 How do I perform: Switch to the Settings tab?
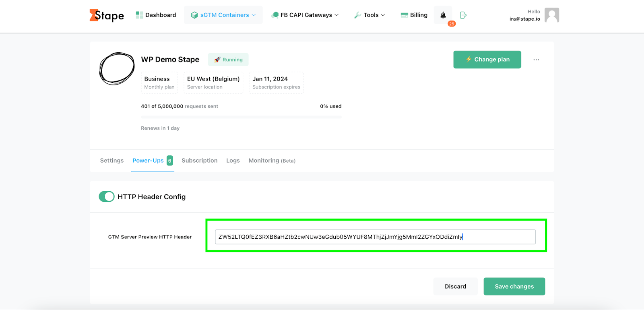(112, 161)
